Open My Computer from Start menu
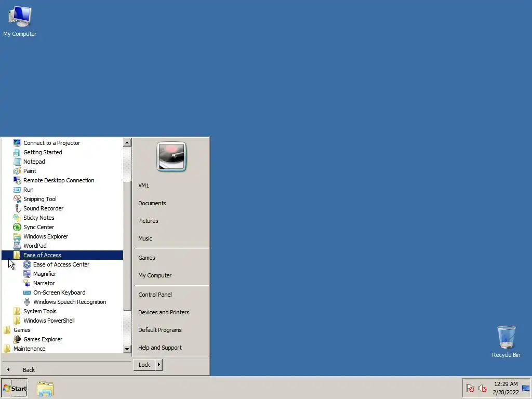The height and width of the screenshot is (399, 532). [x=171, y=275]
